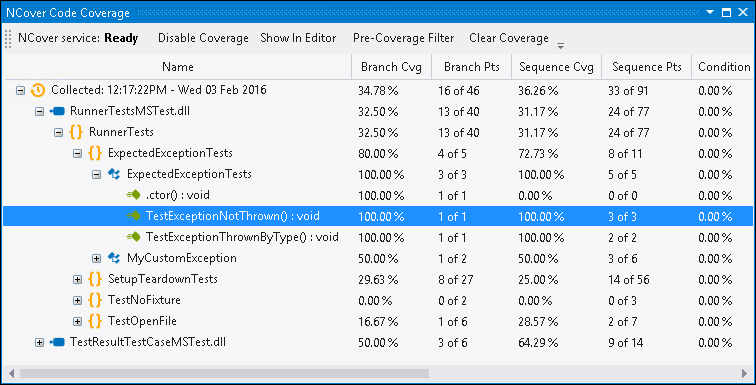Expand the TestResultTestCaseMSTest.dll node
The image size is (756, 385).
(40, 343)
